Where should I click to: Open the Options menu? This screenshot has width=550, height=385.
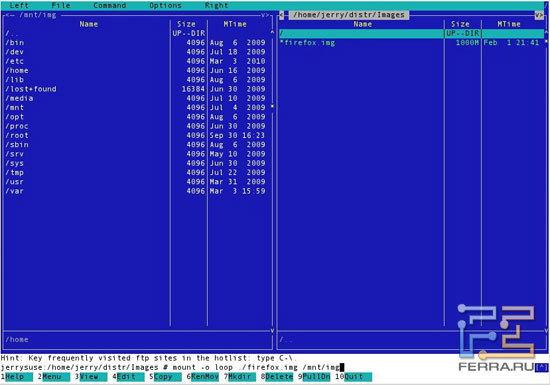coord(165,5)
